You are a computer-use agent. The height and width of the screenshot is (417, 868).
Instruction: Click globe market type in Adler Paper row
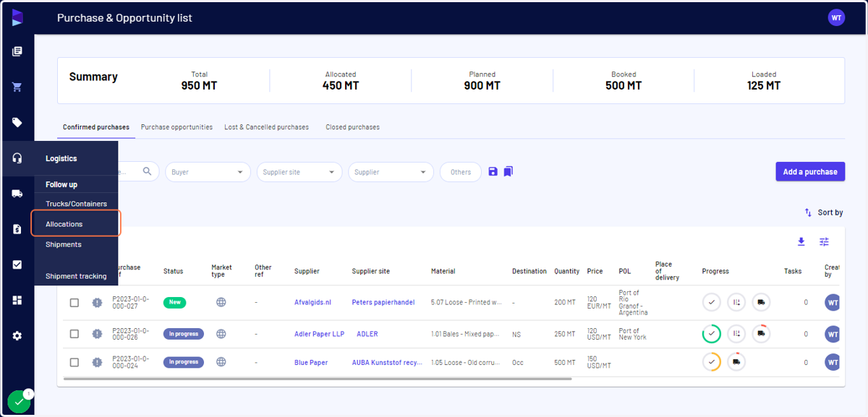(221, 334)
